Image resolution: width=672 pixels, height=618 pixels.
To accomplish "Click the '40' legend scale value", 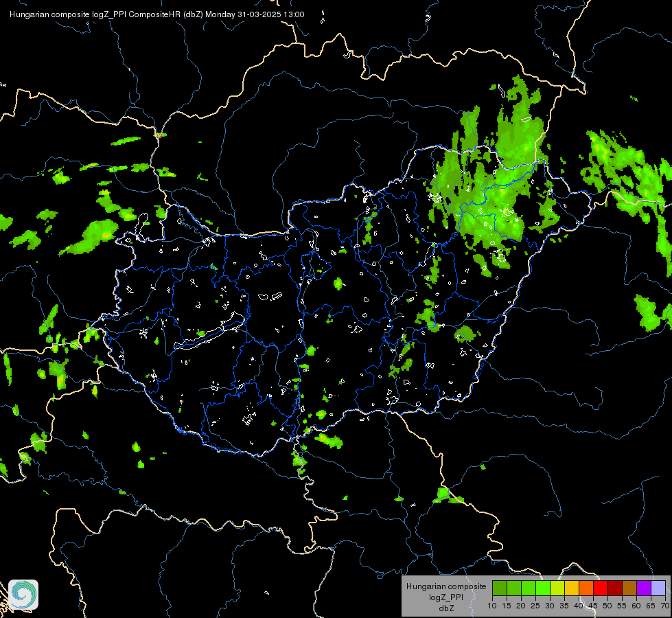I will (x=579, y=606).
